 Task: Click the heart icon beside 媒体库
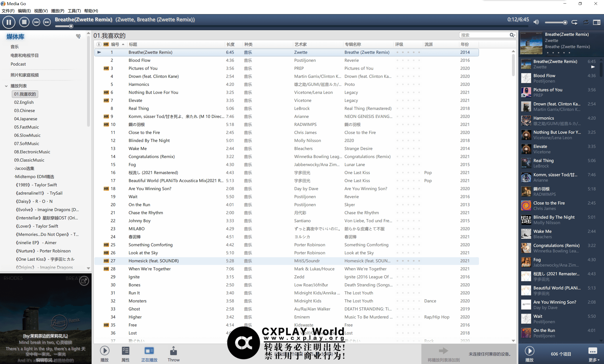pyautogui.click(x=78, y=36)
